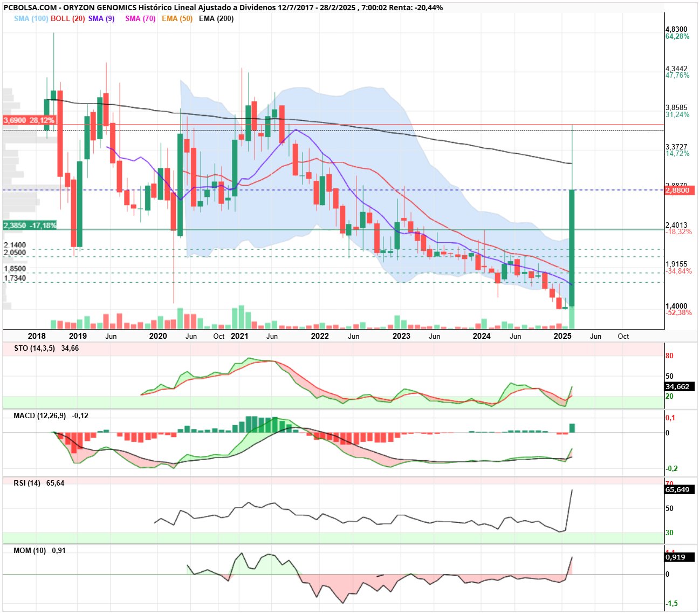Click the orange EMA (50) legend label

[x=177, y=18]
